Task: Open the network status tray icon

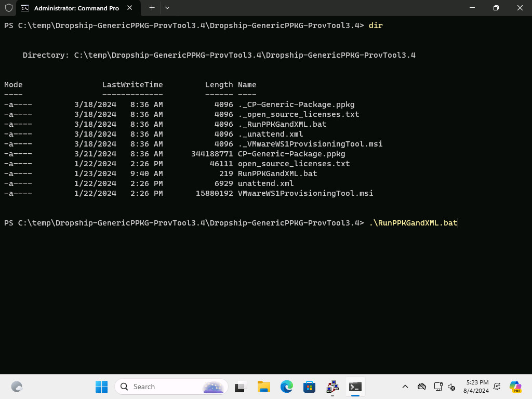Action: coord(438,387)
